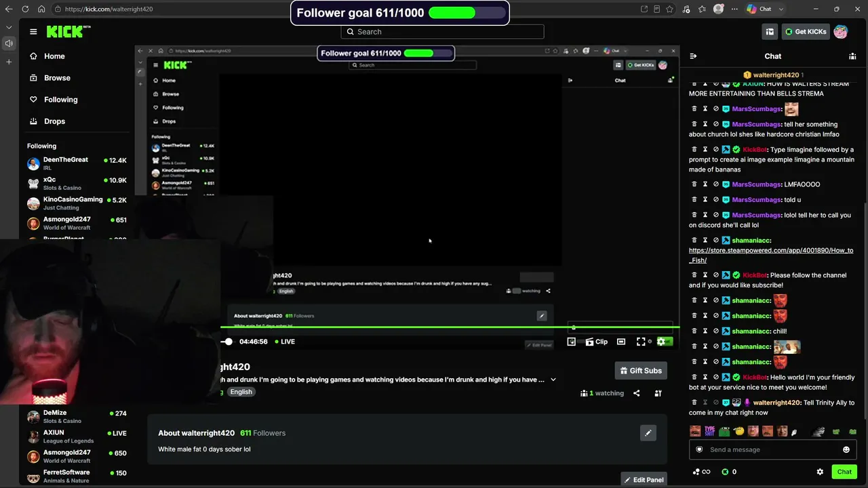Click the LIVE indicator on the player
This screenshot has height=488, width=868.
pyautogui.click(x=285, y=342)
